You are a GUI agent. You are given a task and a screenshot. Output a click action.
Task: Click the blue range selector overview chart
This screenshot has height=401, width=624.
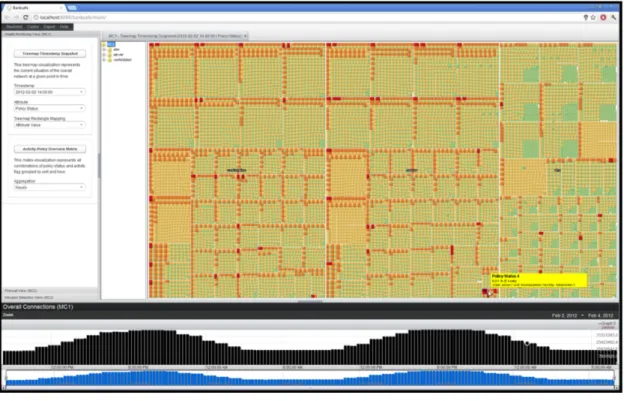tap(310, 378)
